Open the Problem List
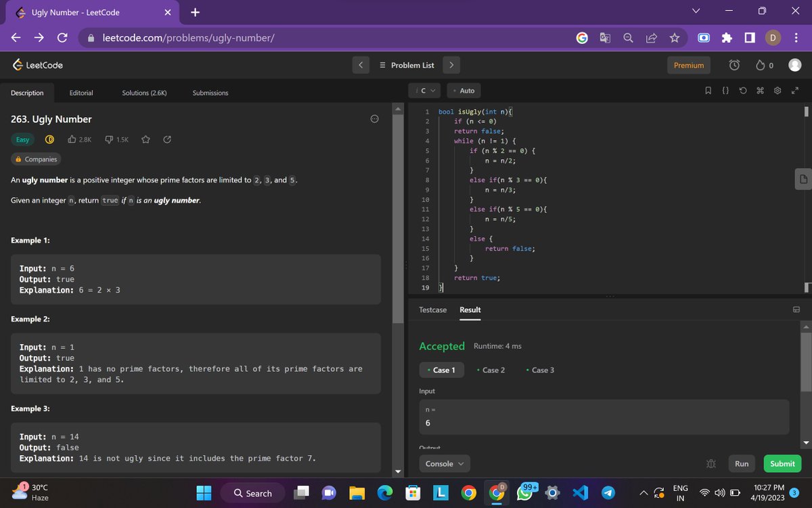Screen dimensions: 812x508 (407, 65)
